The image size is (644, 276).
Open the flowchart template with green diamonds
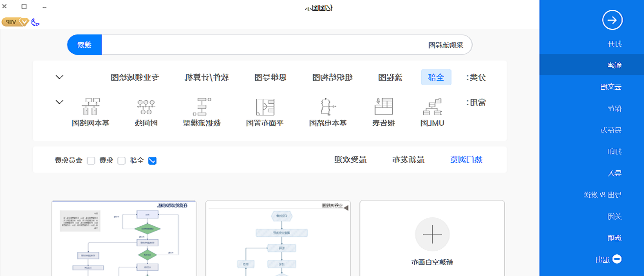pos(124,238)
